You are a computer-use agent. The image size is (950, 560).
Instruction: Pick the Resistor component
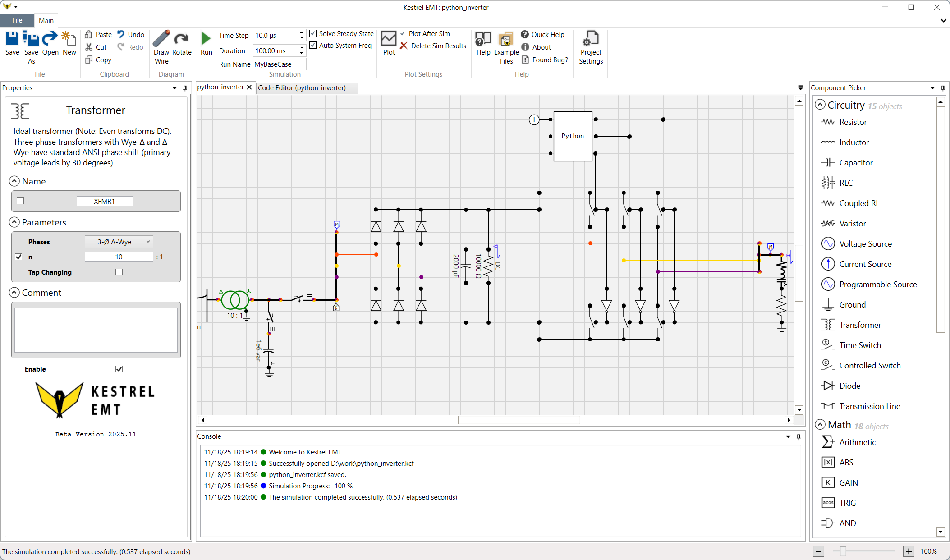(844, 122)
